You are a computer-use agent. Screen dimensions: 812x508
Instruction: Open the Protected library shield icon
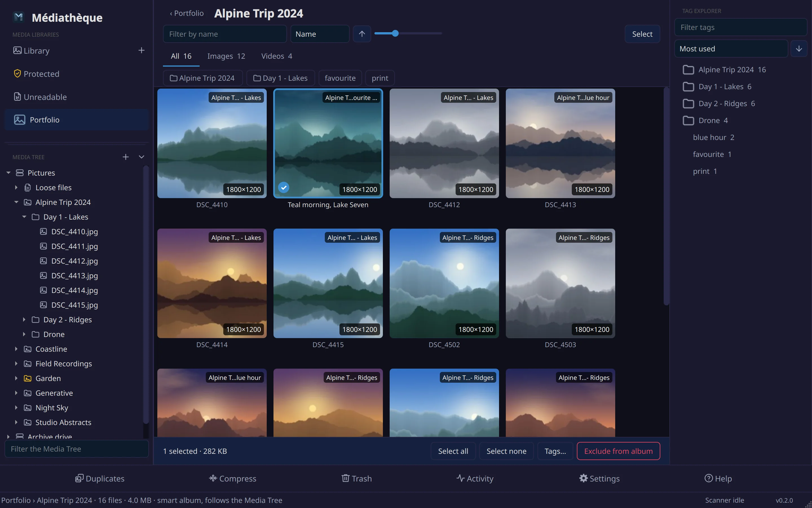(x=17, y=74)
